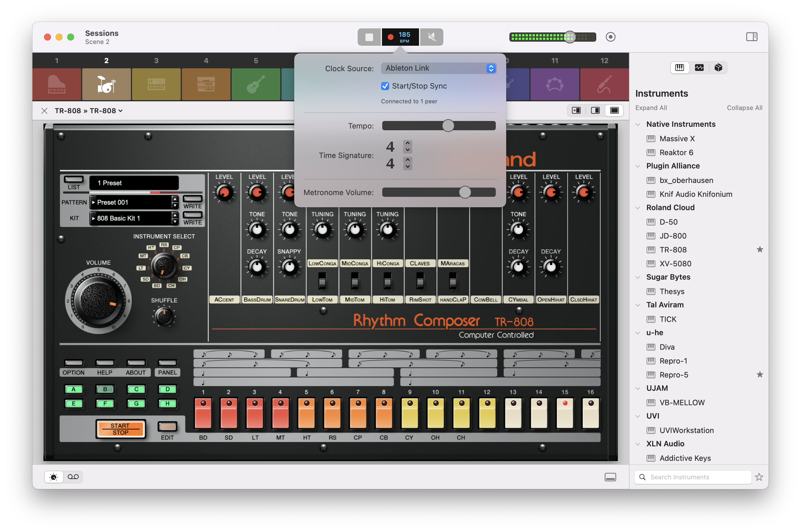Collapse the Native Instruments group

pyautogui.click(x=638, y=124)
